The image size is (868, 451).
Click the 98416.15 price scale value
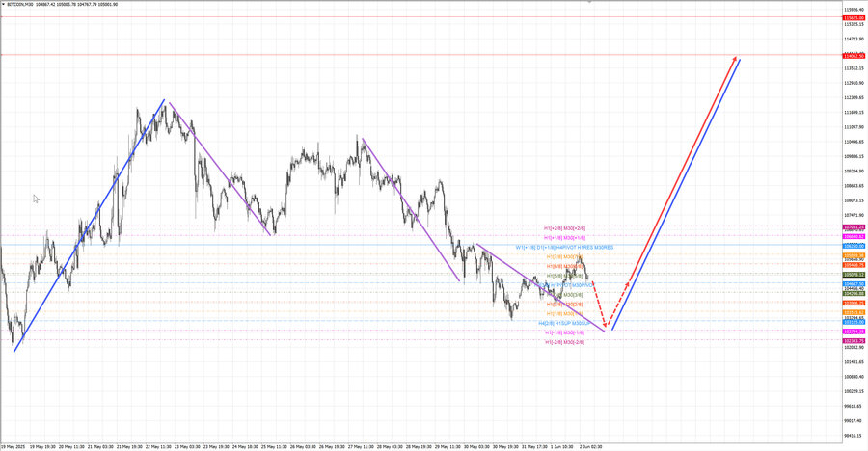click(854, 436)
